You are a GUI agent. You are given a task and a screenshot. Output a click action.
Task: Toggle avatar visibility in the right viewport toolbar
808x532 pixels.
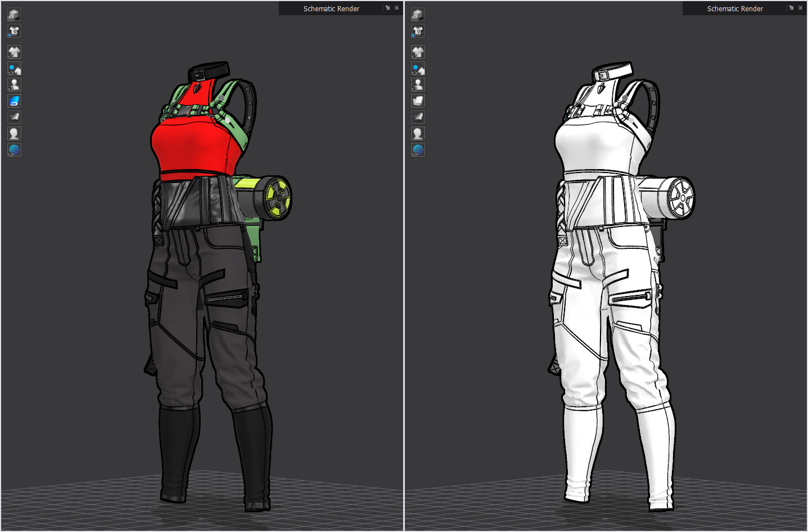[418, 84]
